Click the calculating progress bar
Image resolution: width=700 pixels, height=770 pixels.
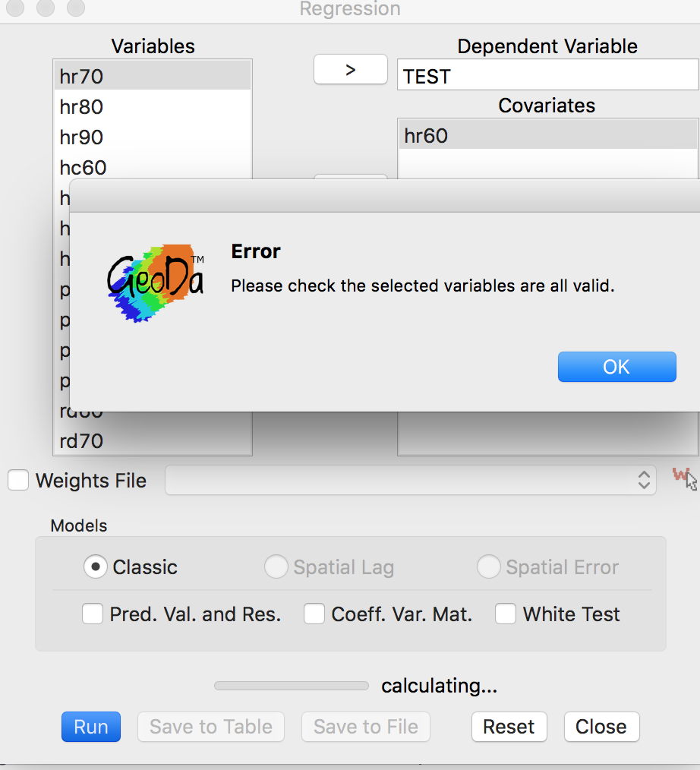[x=291, y=685]
